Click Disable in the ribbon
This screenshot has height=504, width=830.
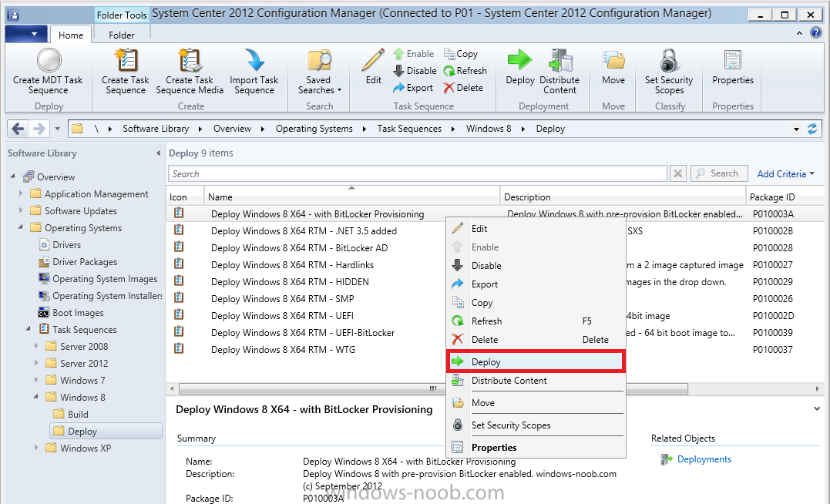415,71
